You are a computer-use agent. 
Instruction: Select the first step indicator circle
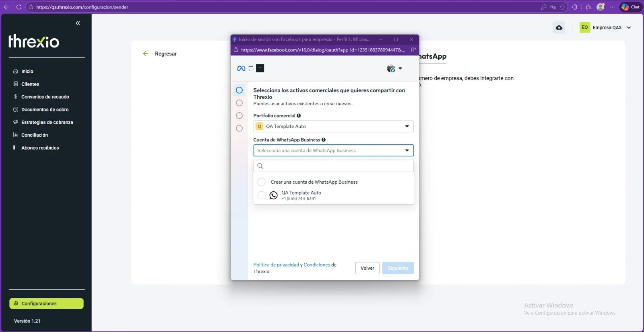[239, 90]
